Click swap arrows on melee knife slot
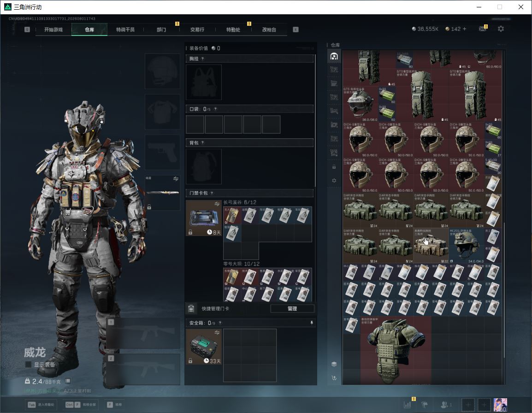 pyautogui.click(x=176, y=179)
